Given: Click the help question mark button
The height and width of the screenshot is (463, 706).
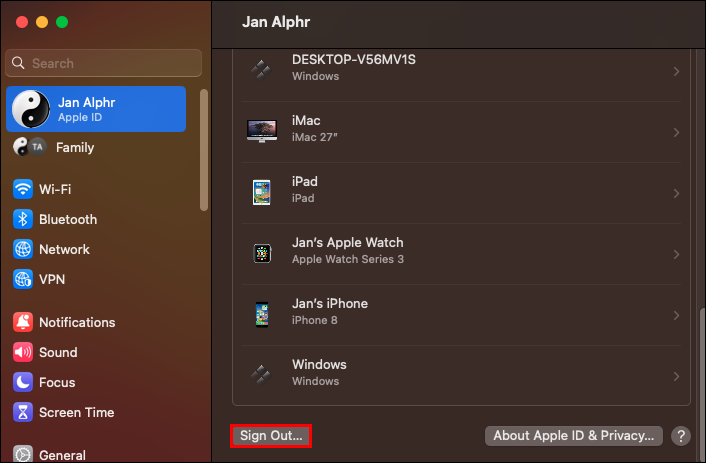Looking at the screenshot, I should (x=680, y=436).
